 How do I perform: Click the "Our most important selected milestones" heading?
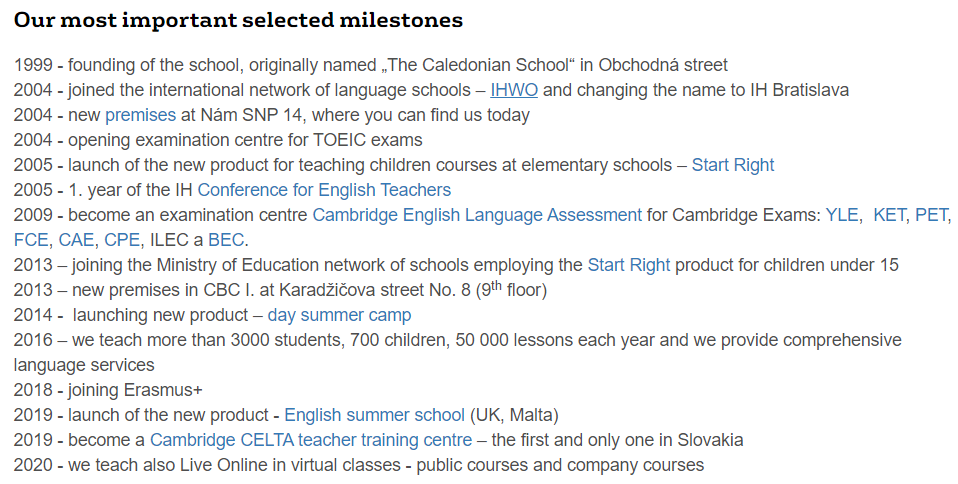[238, 20]
